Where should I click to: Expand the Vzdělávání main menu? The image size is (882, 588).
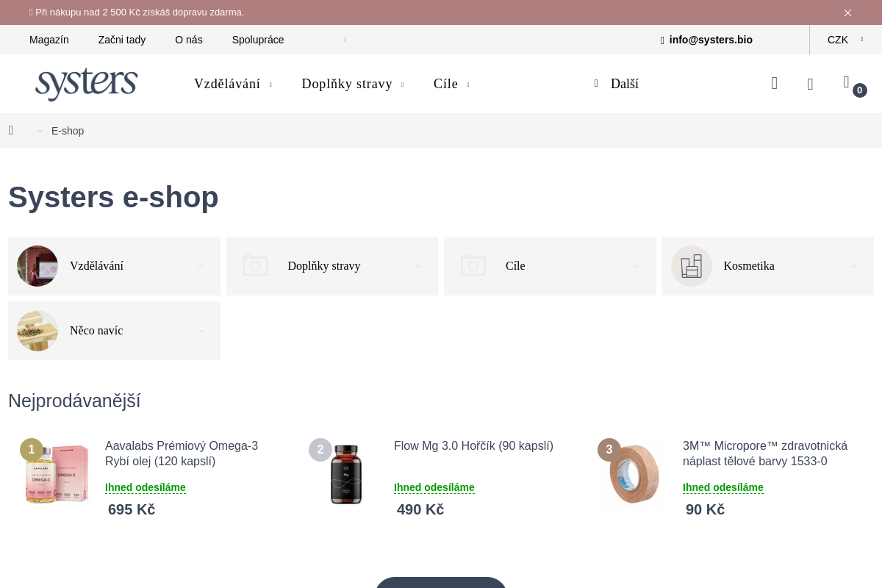(233, 84)
